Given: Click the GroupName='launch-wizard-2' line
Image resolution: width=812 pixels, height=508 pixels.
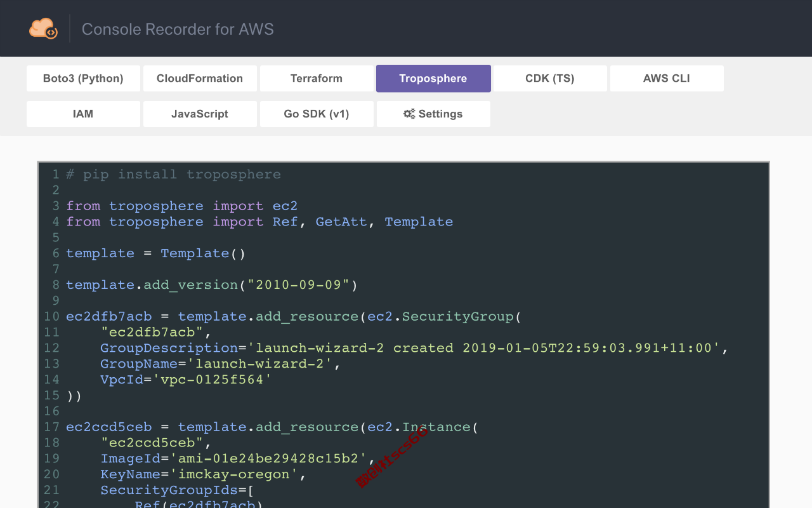Looking at the screenshot, I should (221, 364).
